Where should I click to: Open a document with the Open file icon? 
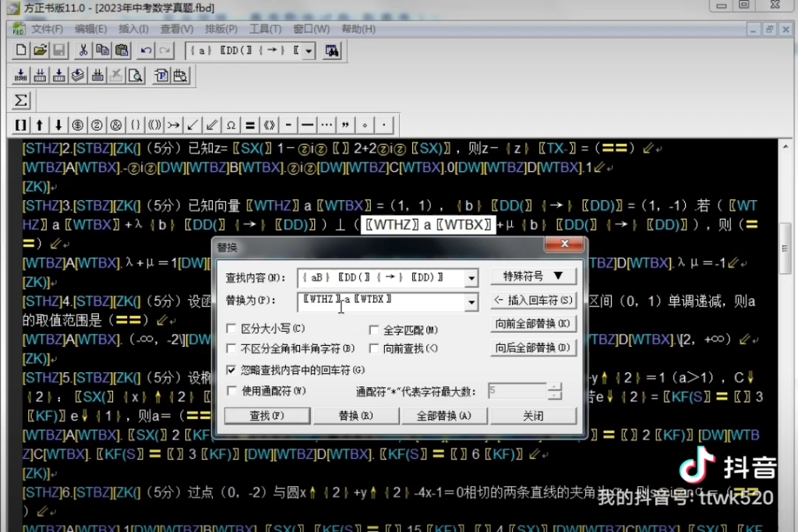pos(39,50)
